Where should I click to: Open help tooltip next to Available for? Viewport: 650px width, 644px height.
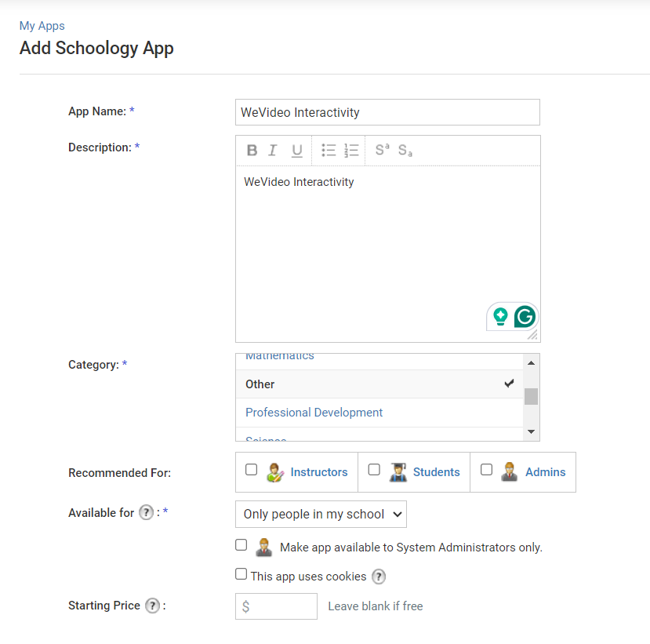pos(146,512)
